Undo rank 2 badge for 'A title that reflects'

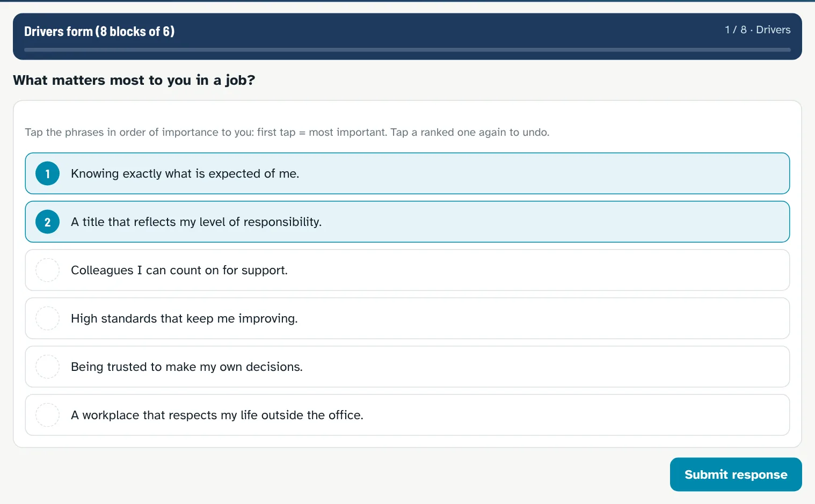pos(47,222)
